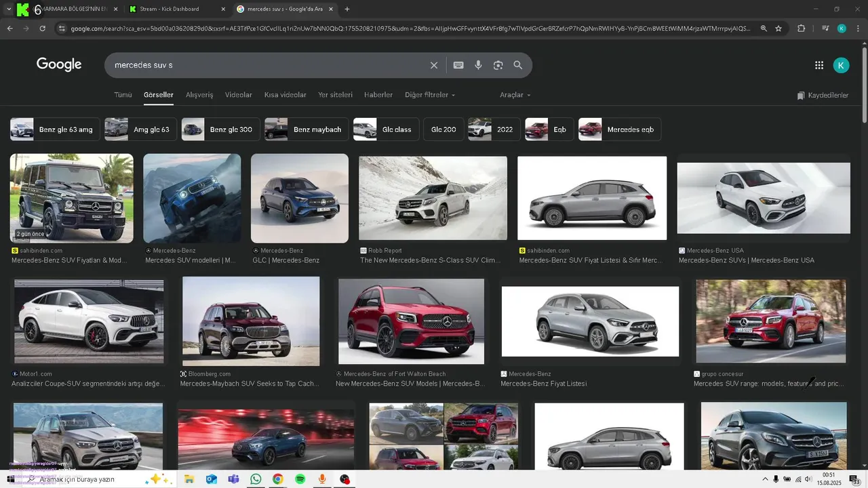The height and width of the screenshot is (488, 868).
Task: Open the browser extensions menu
Action: coord(802,28)
